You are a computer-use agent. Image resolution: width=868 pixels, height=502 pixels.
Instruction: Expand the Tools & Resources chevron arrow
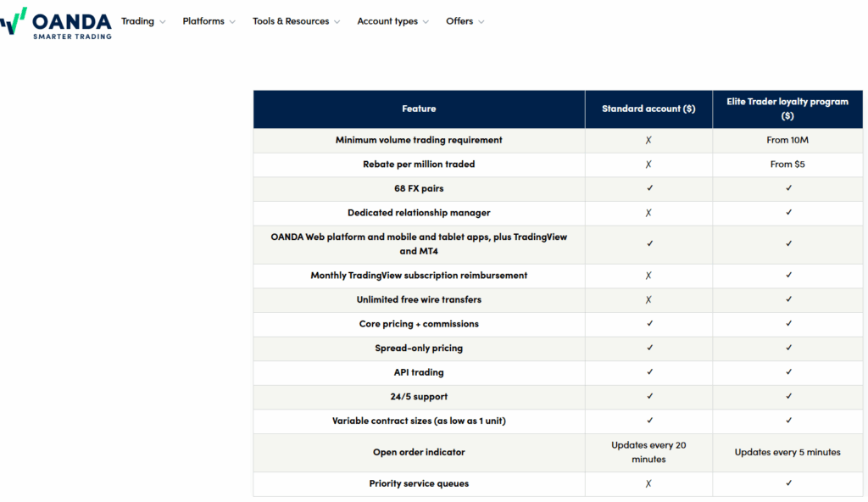337,21
